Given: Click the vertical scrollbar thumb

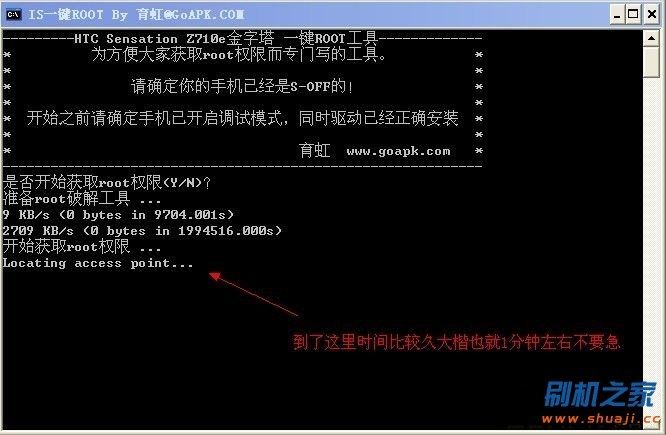Looking at the screenshot, I should point(651,62).
